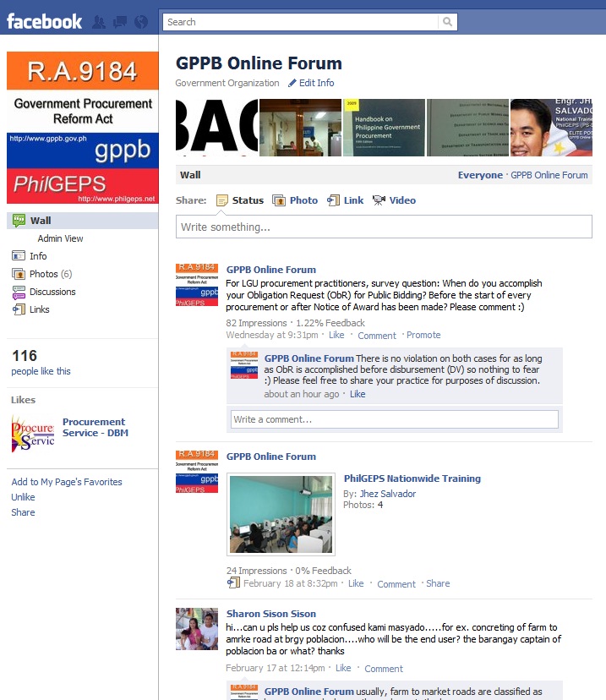This screenshot has width=606, height=700.
Task: Select the Photo share option
Action: [303, 200]
